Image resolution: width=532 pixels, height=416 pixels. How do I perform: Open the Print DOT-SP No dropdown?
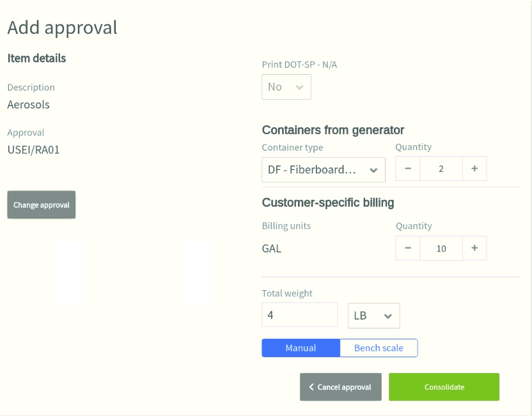(x=286, y=87)
